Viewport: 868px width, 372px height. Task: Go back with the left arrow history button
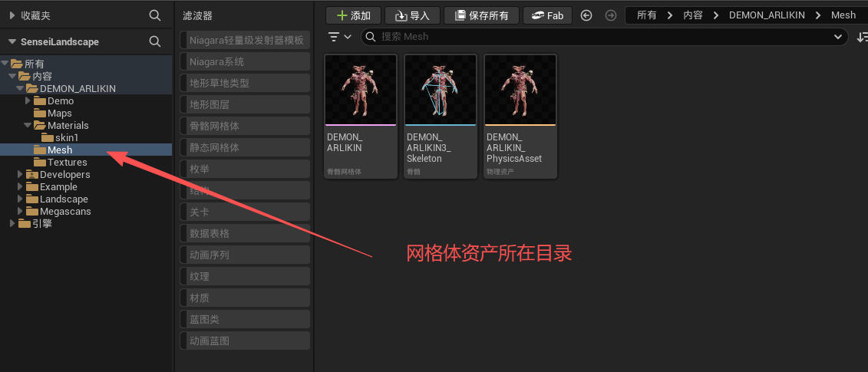click(586, 15)
